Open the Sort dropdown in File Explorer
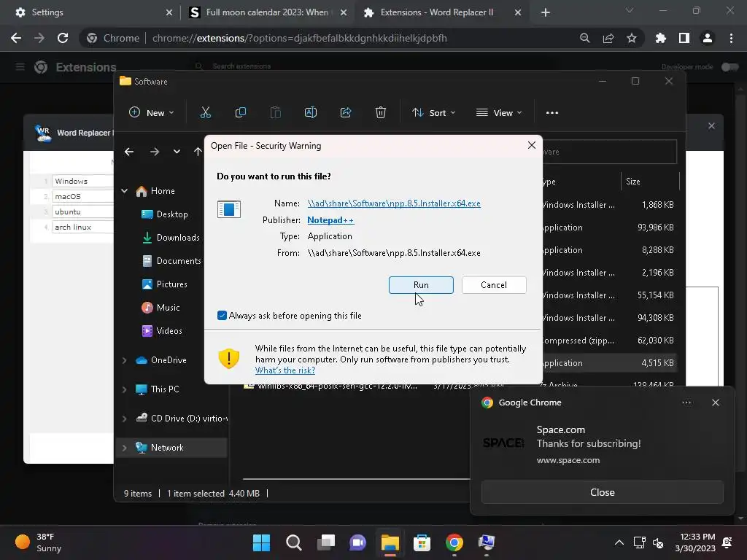Image resolution: width=747 pixels, height=560 pixels. pos(433,113)
